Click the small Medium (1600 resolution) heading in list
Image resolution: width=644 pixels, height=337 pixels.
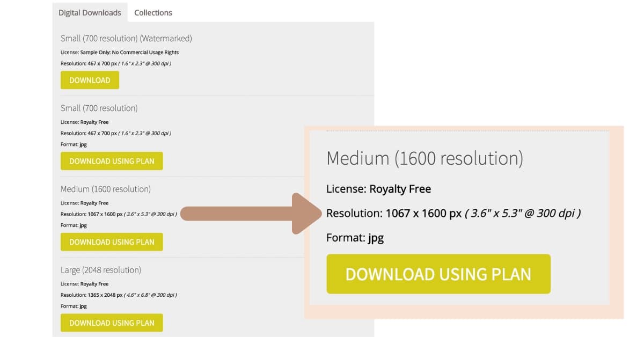(x=106, y=189)
